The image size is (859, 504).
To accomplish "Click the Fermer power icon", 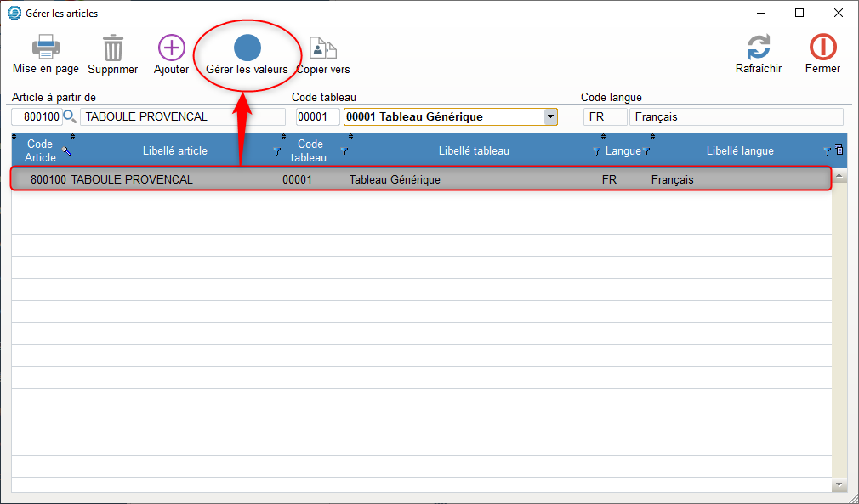I will 822,48.
